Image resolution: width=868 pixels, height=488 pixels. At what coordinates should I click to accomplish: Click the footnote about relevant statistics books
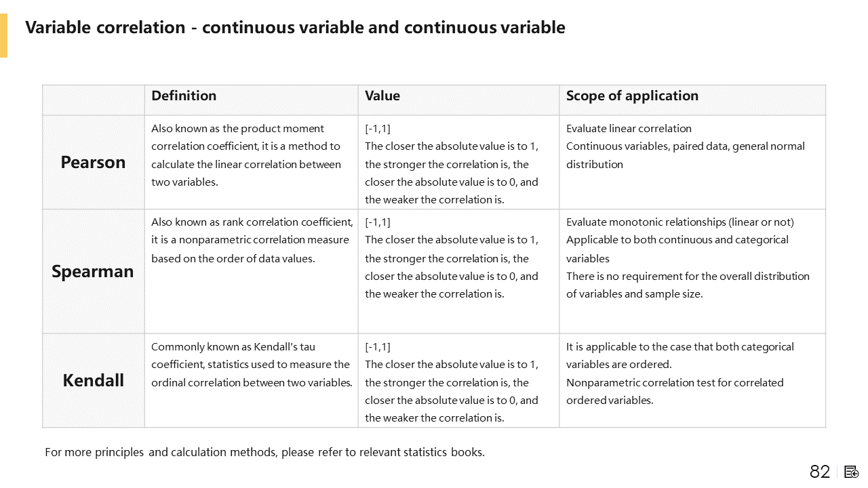click(264, 452)
